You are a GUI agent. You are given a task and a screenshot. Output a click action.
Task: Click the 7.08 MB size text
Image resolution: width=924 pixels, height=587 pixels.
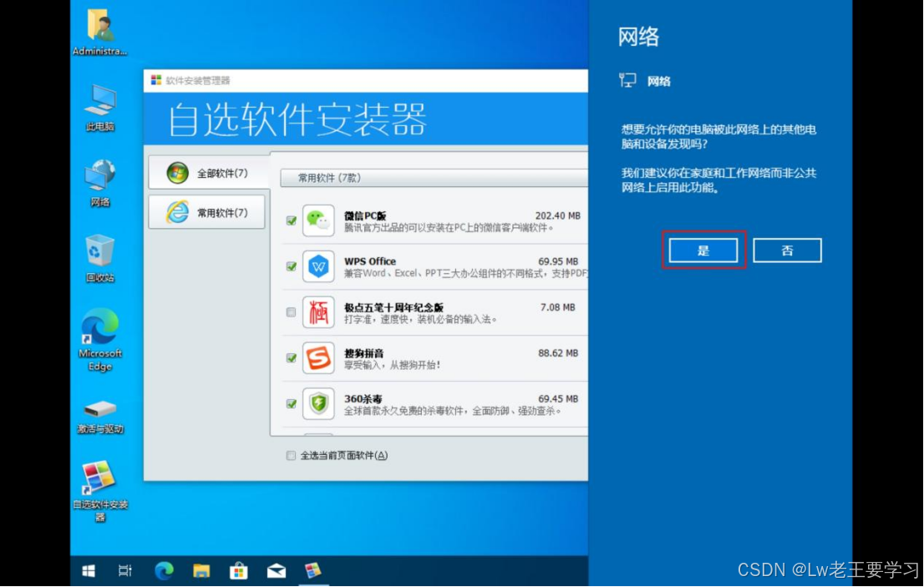pos(557,307)
